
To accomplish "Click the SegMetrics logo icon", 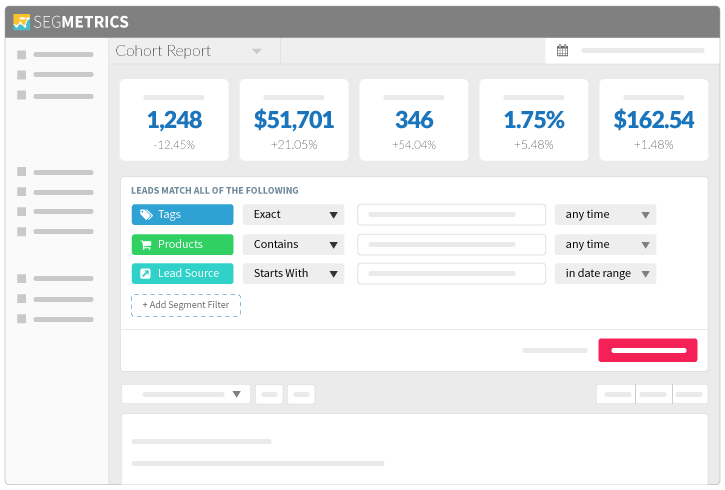I will (22, 21).
